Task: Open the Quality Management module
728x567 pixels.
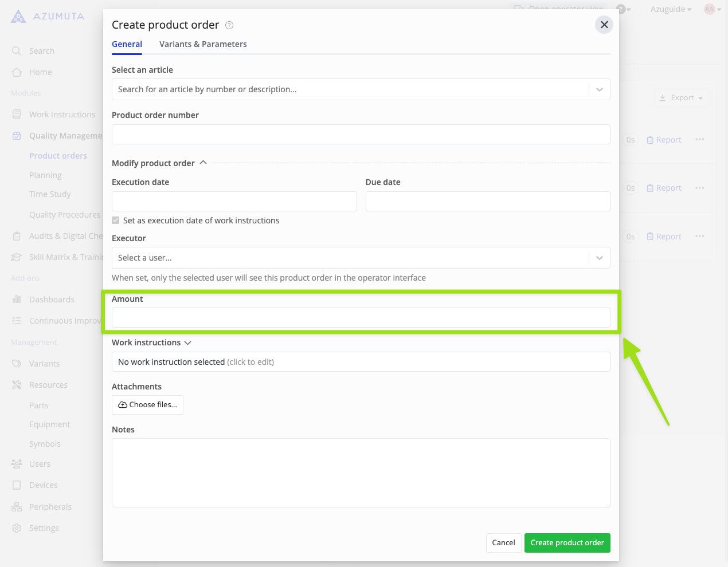Action: pos(16,135)
